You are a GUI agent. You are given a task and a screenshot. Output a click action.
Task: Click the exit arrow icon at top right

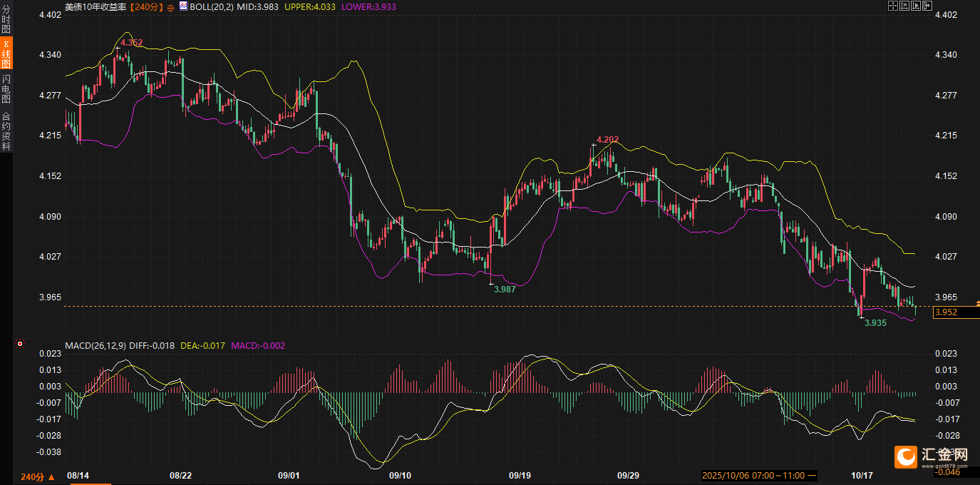pos(927,6)
